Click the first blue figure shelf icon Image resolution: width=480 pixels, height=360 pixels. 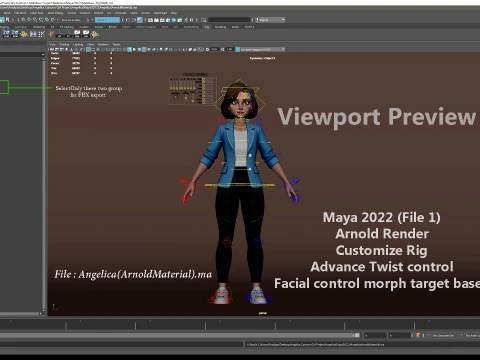tap(6, 34)
